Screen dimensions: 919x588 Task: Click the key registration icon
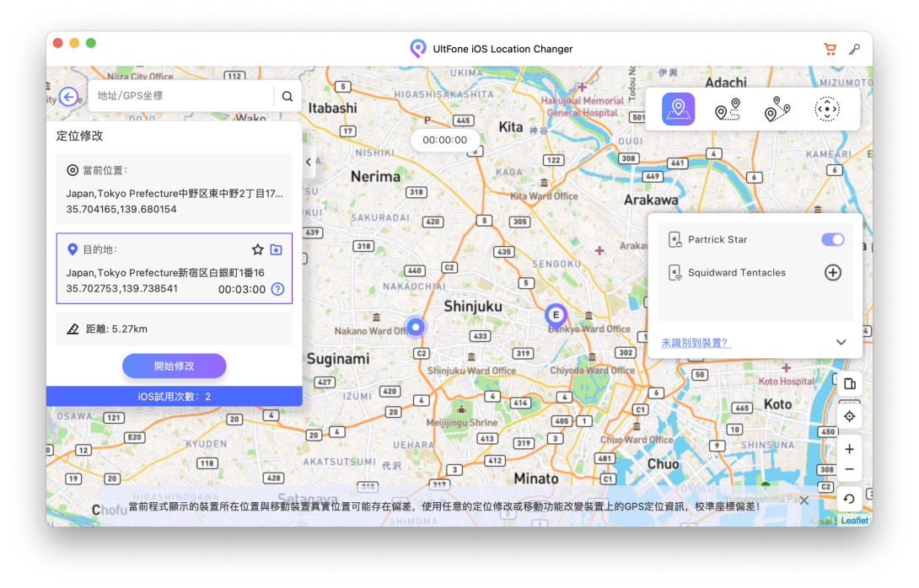tap(854, 49)
